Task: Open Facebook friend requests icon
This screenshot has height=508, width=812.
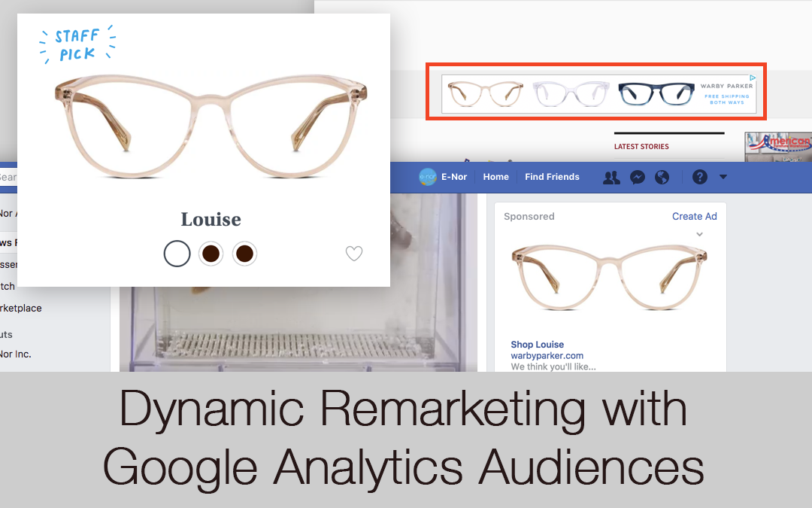Action: pyautogui.click(x=611, y=178)
